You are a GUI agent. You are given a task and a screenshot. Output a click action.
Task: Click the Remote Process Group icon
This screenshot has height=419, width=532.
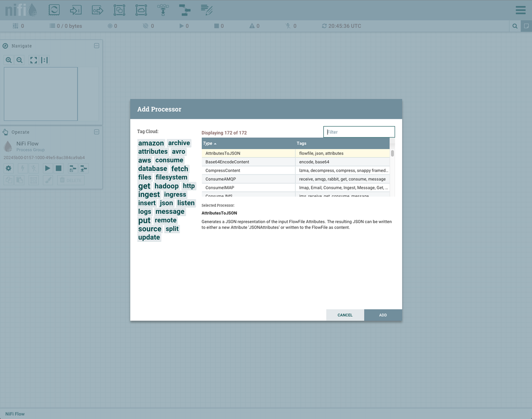[x=141, y=10]
